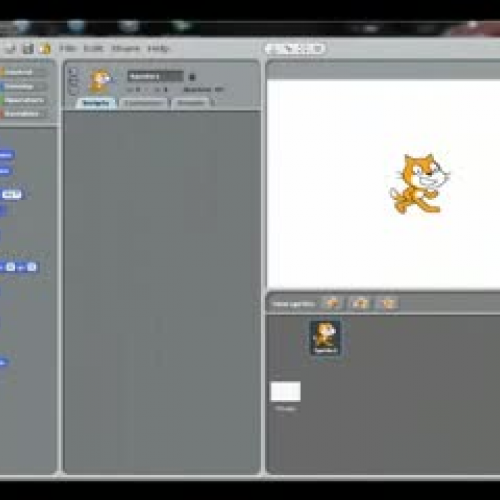The height and width of the screenshot is (500, 500).
Task: Select the Operators blocks category
Action: [23, 100]
